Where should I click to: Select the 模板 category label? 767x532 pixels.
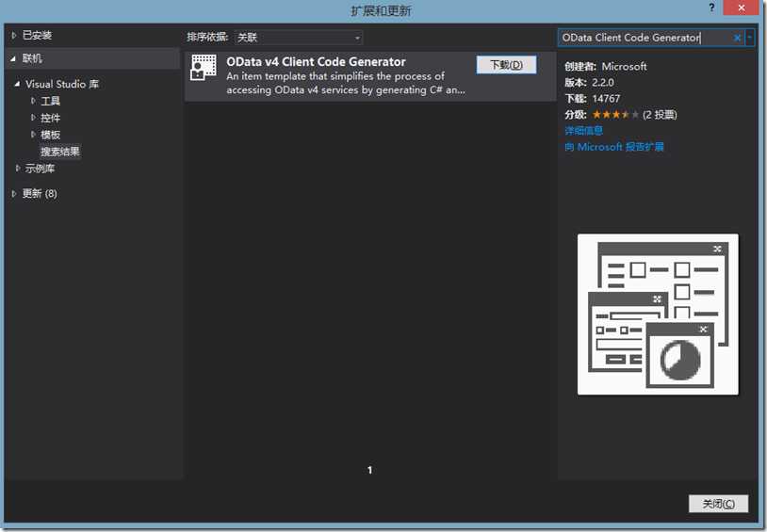(50, 135)
